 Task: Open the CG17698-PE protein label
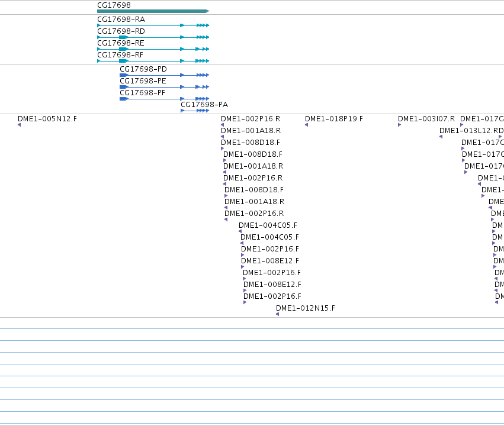click(143, 81)
